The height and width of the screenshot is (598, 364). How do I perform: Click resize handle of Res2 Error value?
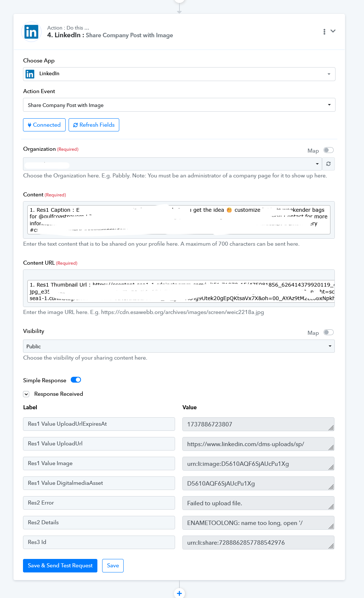[331, 507]
